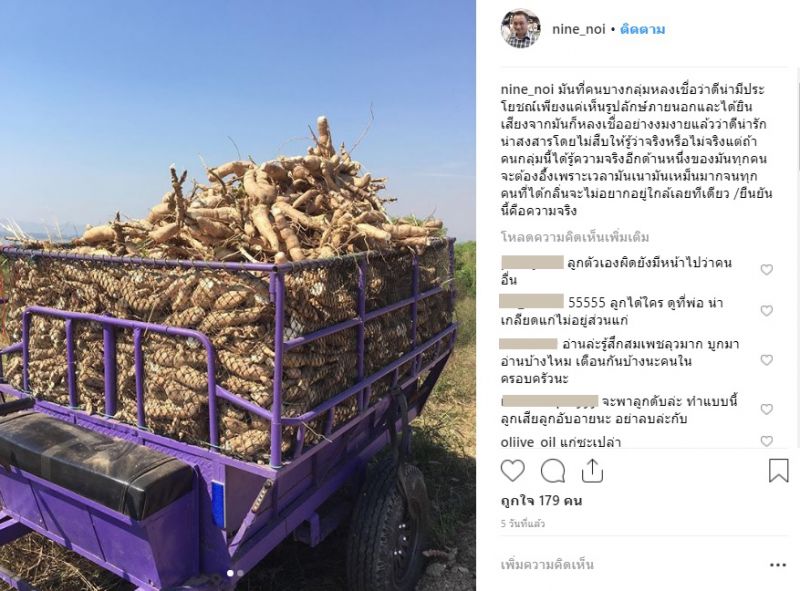The height and width of the screenshot is (591, 800).
Task: Like the comment starting with อ่านล่ะรู้สึก
Action: click(x=766, y=360)
